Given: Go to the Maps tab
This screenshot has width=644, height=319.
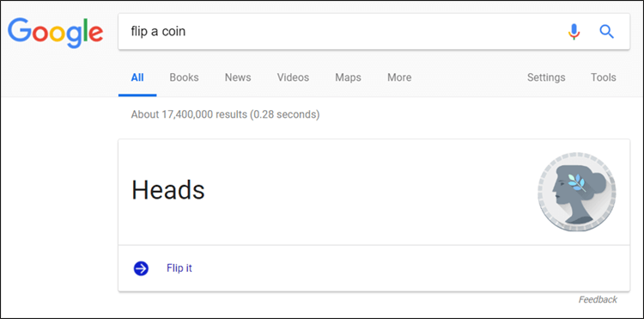Looking at the screenshot, I should [x=348, y=77].
